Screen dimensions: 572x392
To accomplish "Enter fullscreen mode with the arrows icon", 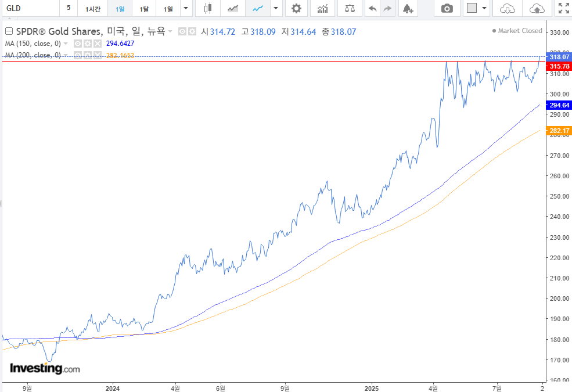I will (x=564, y=8).
